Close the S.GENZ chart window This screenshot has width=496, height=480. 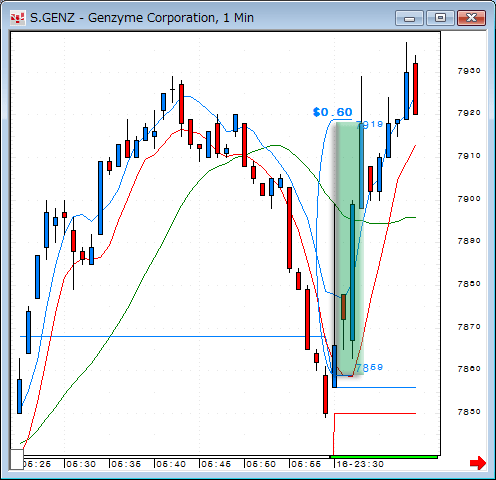coord(471,18)
